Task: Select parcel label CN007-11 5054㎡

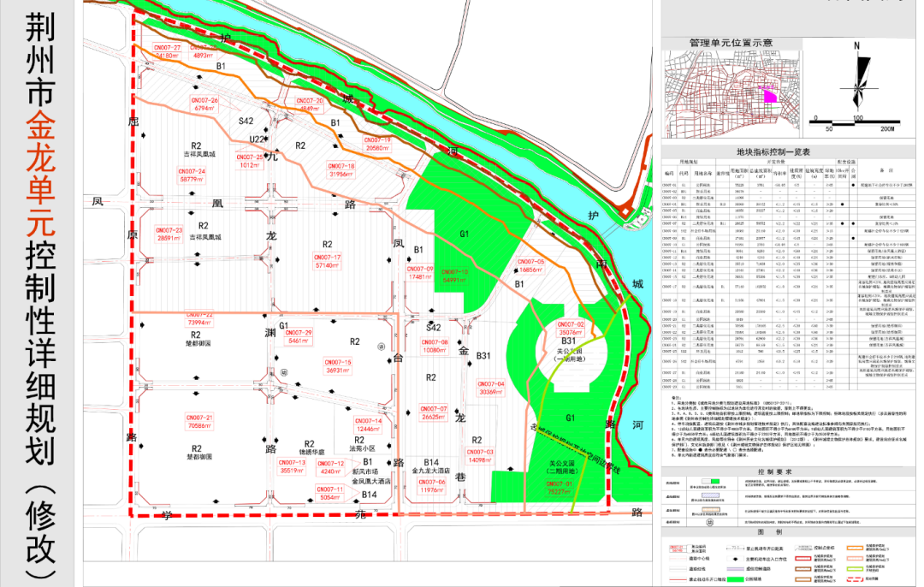Action: 329,493
